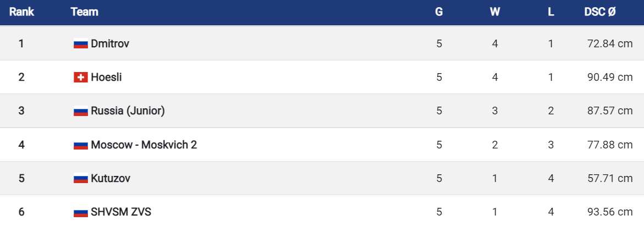Image resolution: width=644 pixels, height=243 pixels.
Task: Click the Team column header
Action: 84,12
